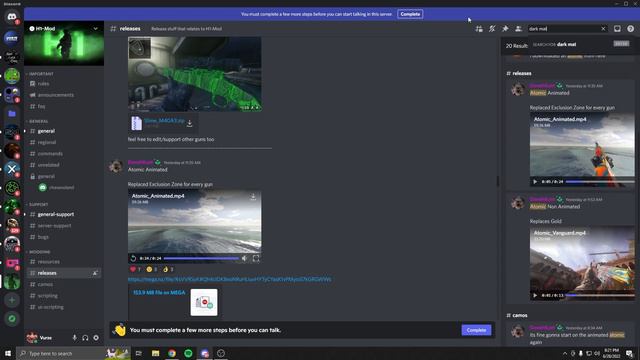The height and width of the screenshot is (360, 640).
Task: Open User Settings gear icon
Action: 96,338
